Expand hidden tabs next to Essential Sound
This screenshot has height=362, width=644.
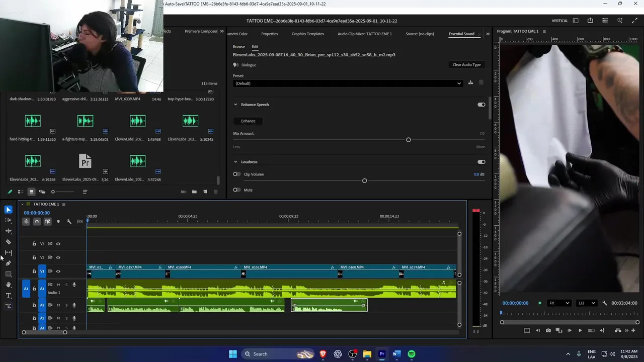[488, 34]
